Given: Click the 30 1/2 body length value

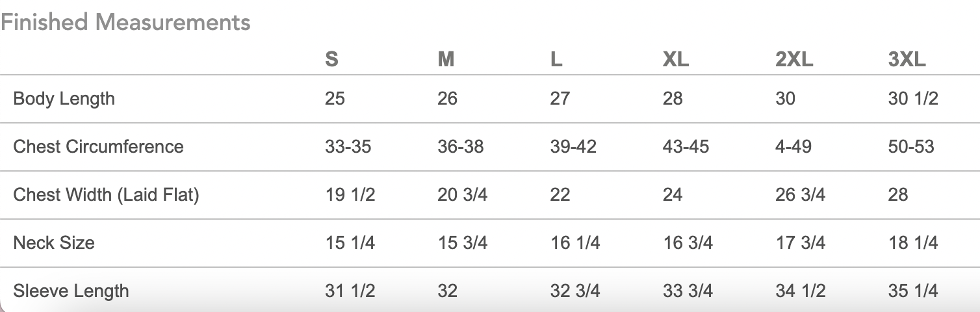Looking at the screenshot, I should click(913, 99).
